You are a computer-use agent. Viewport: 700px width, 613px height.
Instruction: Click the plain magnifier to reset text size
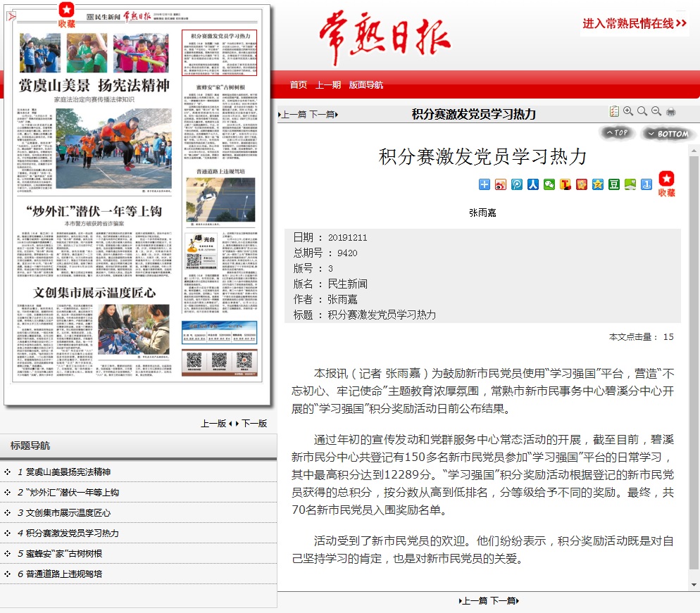click(x=642, y=111)
